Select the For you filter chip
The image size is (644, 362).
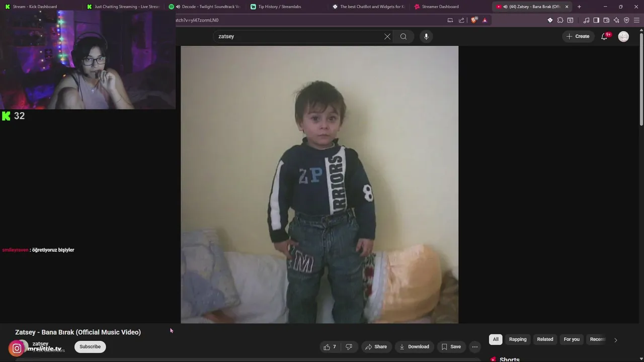tap(572, 339)
